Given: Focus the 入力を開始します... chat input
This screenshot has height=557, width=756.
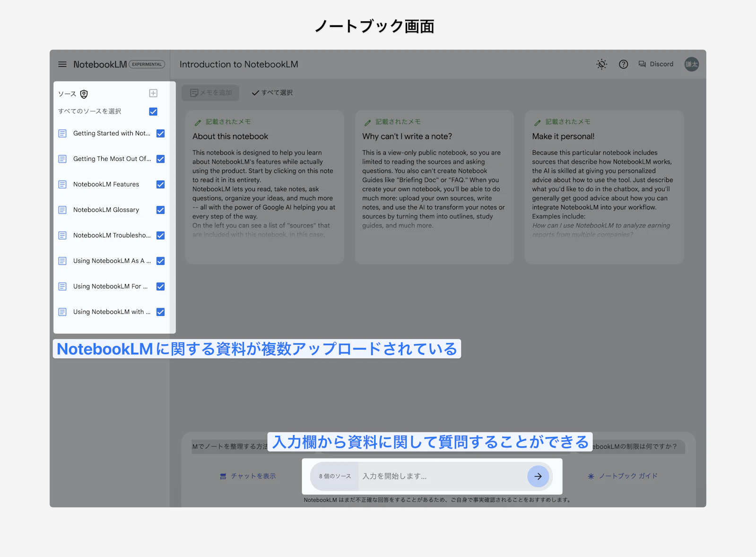Looking at the screenshot, I should [x=442, y=476].
